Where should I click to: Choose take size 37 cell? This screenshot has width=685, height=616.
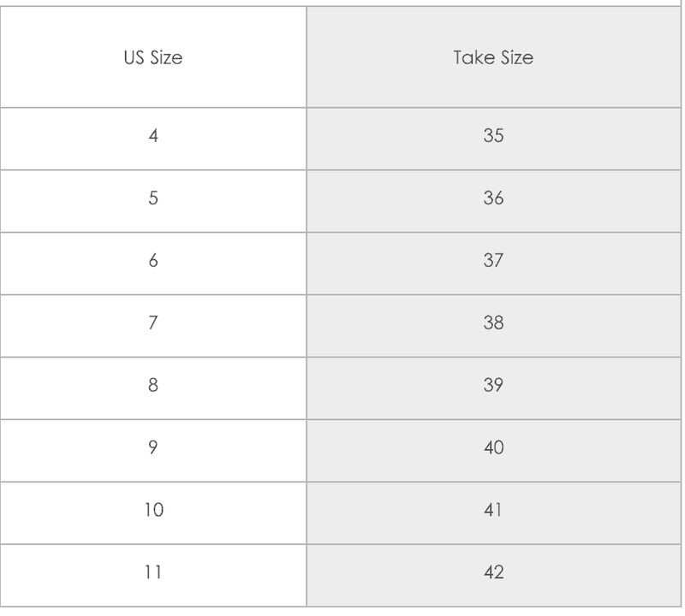(x=493, y=264)
